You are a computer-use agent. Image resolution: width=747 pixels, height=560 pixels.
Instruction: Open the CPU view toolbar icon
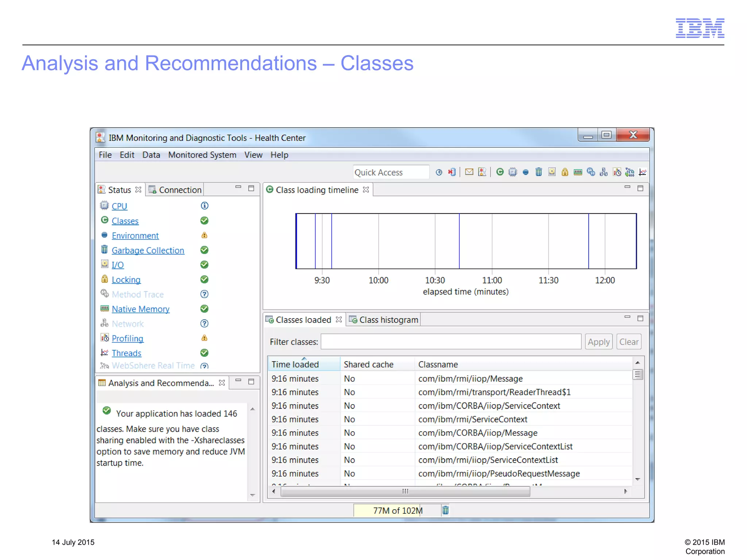click(512, 172)
